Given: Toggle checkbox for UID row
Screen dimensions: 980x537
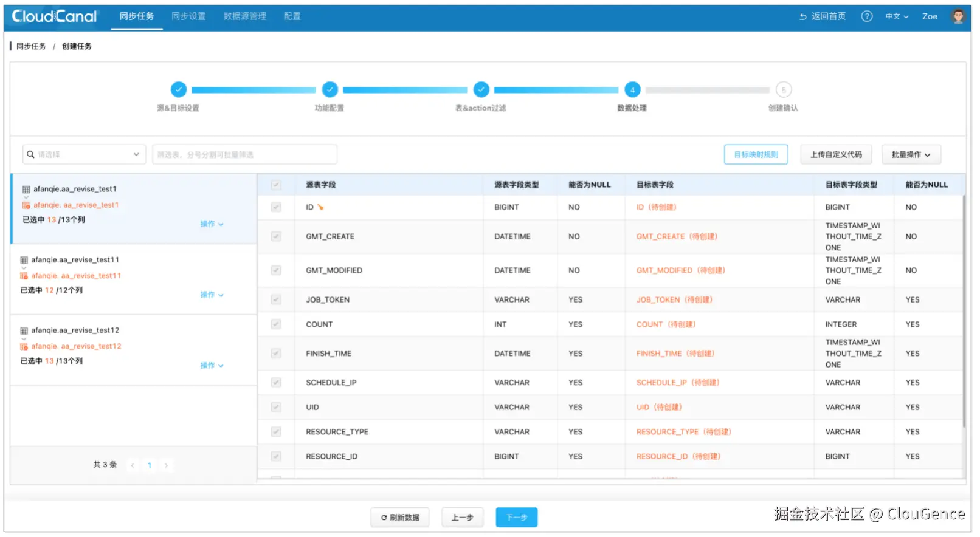Looking at the screenshot, I should 276,408.
